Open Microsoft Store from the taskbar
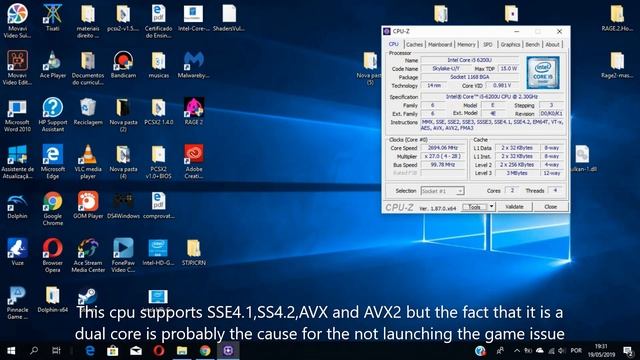The image size is (640, 360). click(x=113, y=351)
